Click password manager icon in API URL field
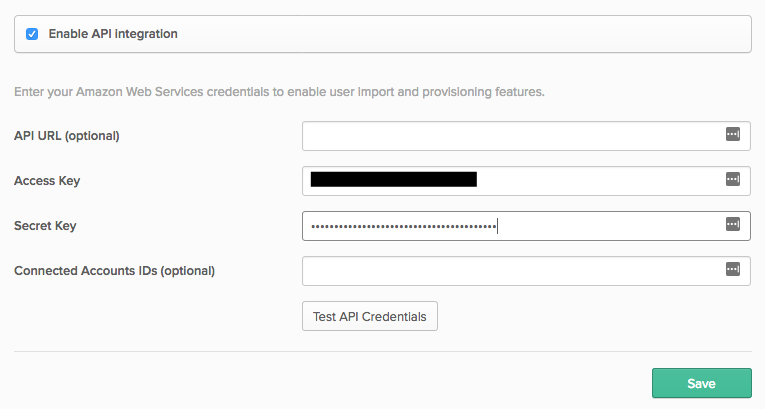 tap(732, 135)
